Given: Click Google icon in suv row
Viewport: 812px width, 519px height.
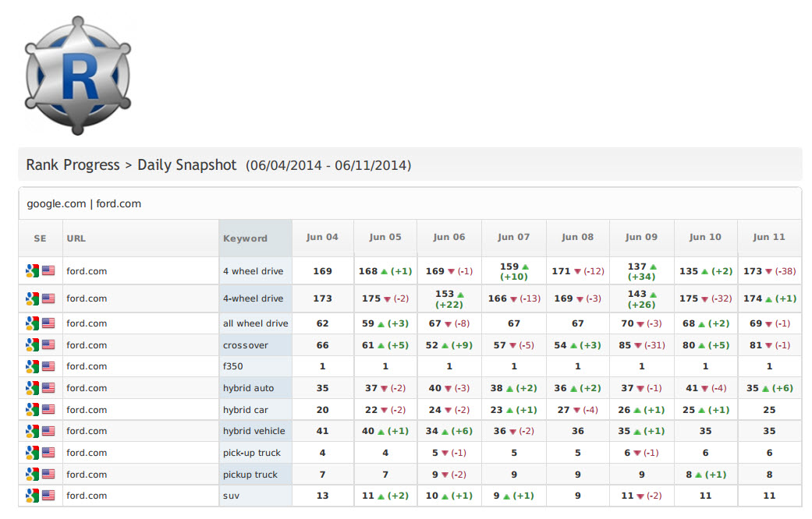Looking at the screenshot, I should click(x=32, y=495).
